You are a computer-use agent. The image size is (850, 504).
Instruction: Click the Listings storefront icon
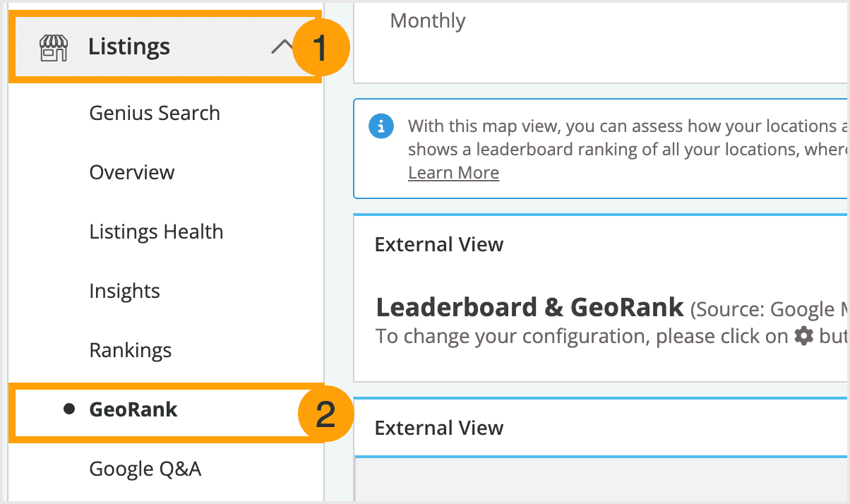(54, 48)
